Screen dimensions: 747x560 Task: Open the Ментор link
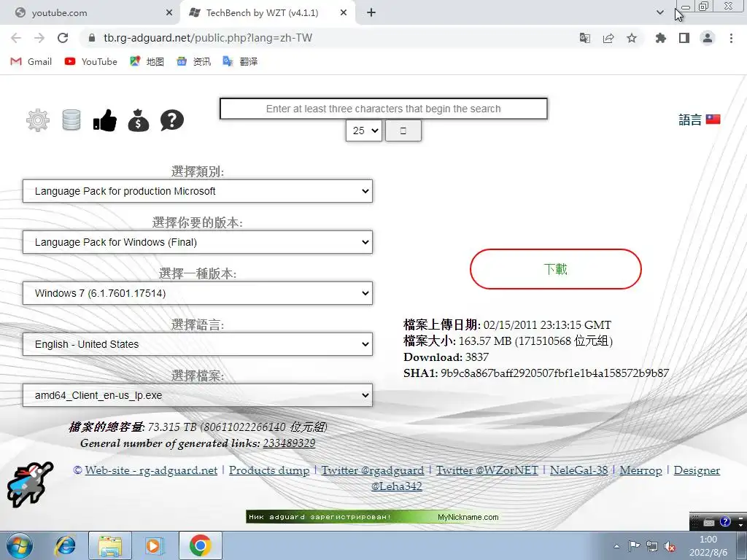point(640,470)
